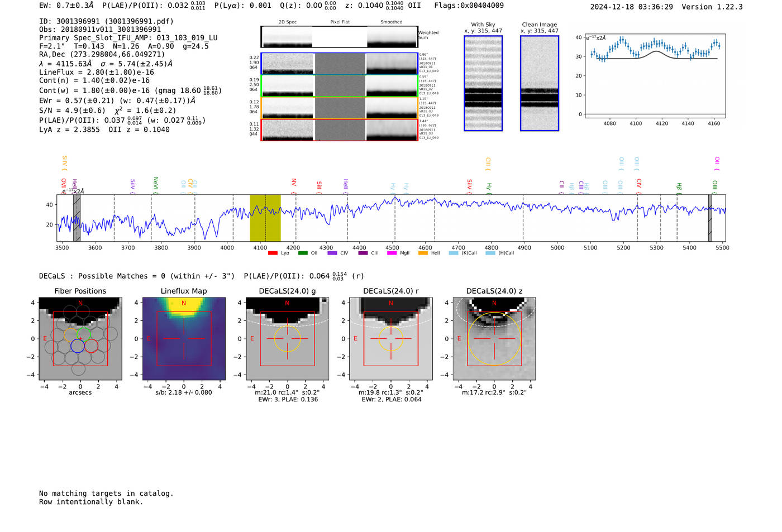Click the ID 3001396991 text line
This screenshot has height=532, width=782.
tap(106, 21)
